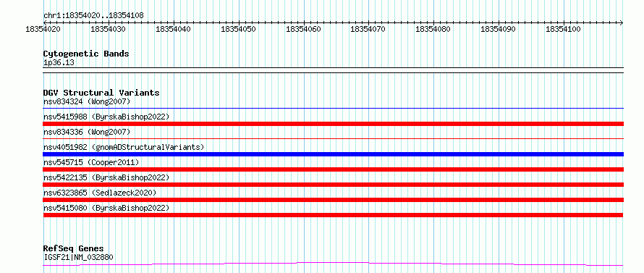
Task: Open nsv834336 (Wong2007) variant label
Action: pyautogui.click(x=87, y=132)
